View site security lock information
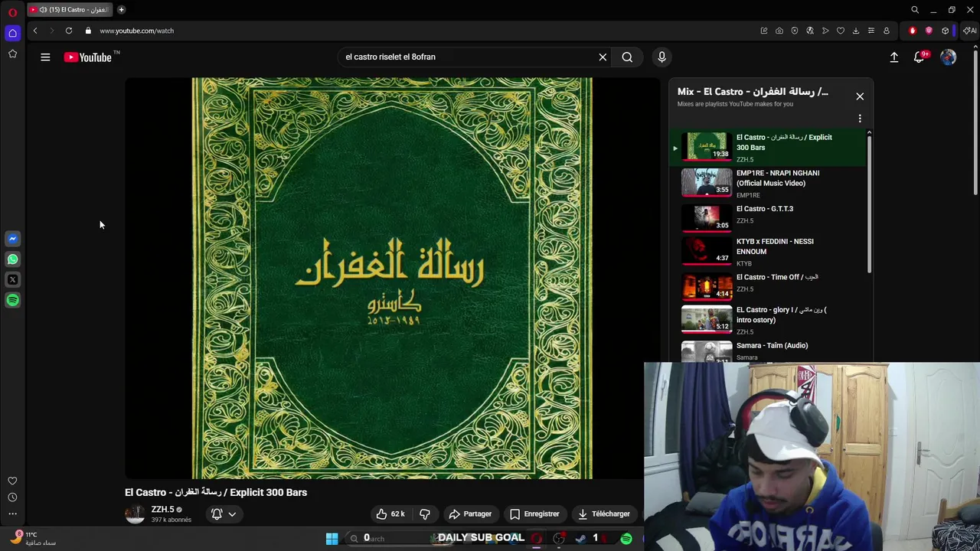 [x=88, y=31]
